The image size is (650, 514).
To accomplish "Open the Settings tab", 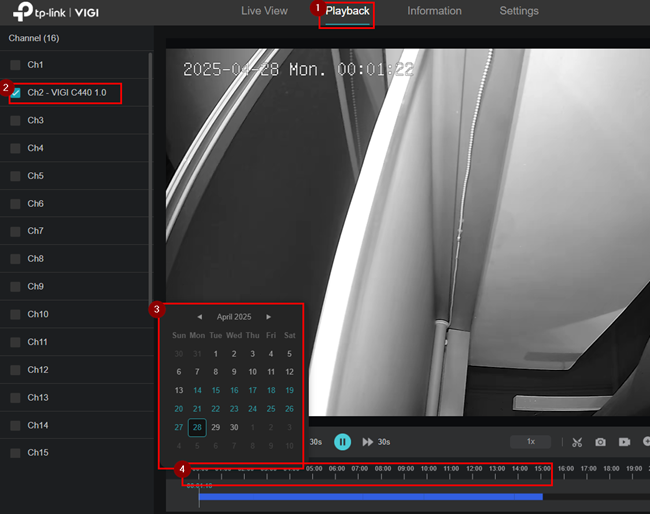I will 518,11.
